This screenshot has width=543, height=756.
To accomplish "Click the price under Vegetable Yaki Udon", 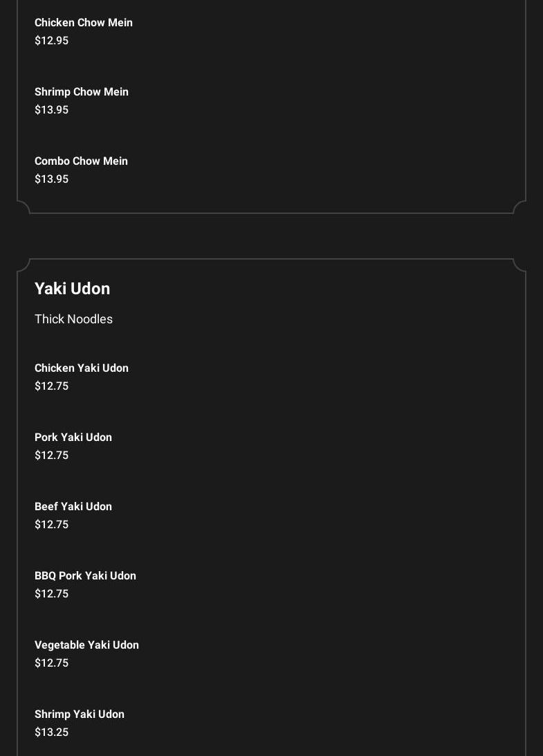I will point(52,663).
